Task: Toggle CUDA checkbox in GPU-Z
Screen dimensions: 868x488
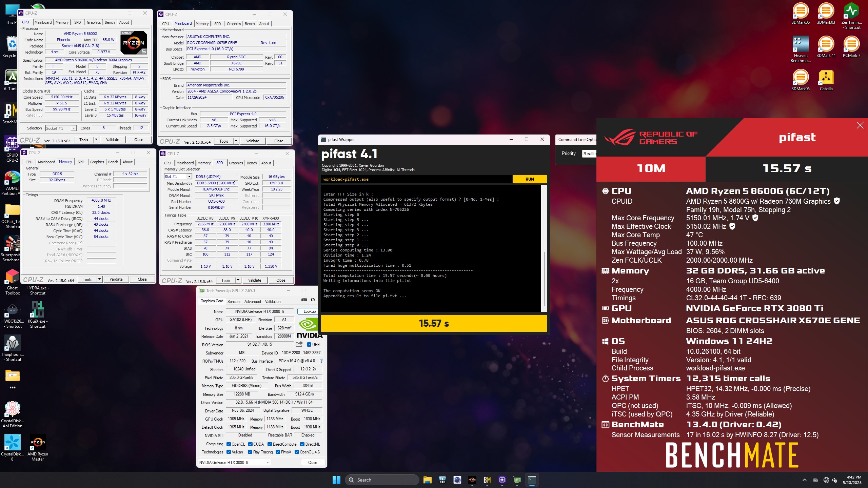Action: [250, 444]
